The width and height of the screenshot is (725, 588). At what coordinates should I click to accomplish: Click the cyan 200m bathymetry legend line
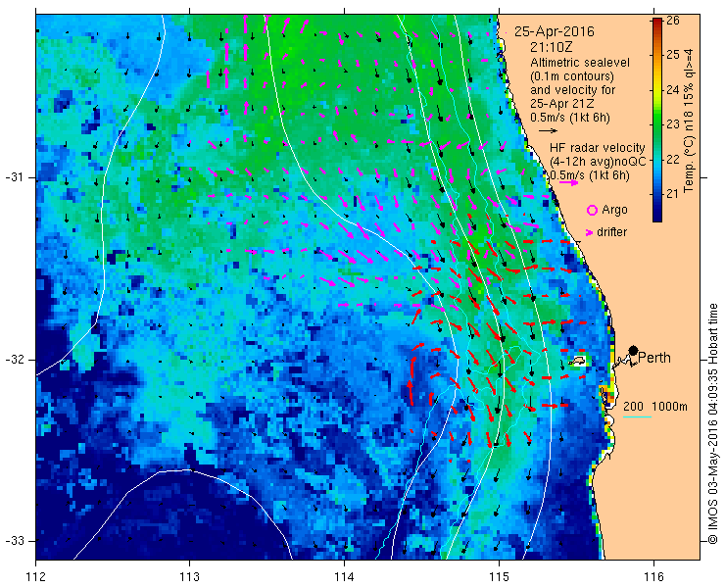coord(637,416)
